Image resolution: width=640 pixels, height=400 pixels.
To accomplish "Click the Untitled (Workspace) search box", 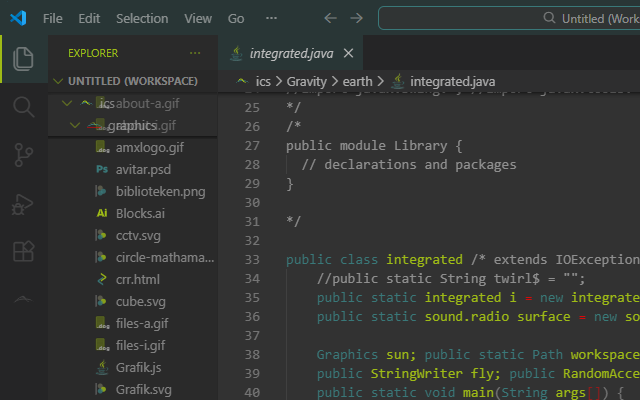I will tap(509, 18).
